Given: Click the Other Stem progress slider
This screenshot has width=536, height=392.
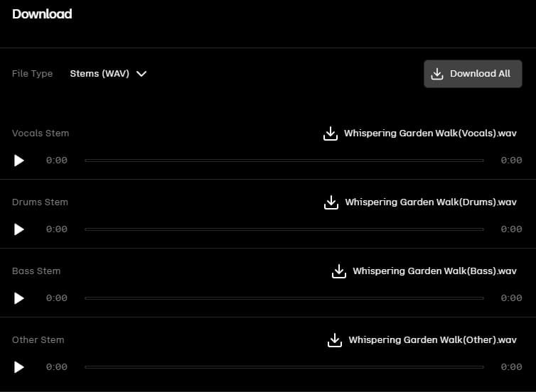Looking at the screenshot, I should tap(284, 367).
